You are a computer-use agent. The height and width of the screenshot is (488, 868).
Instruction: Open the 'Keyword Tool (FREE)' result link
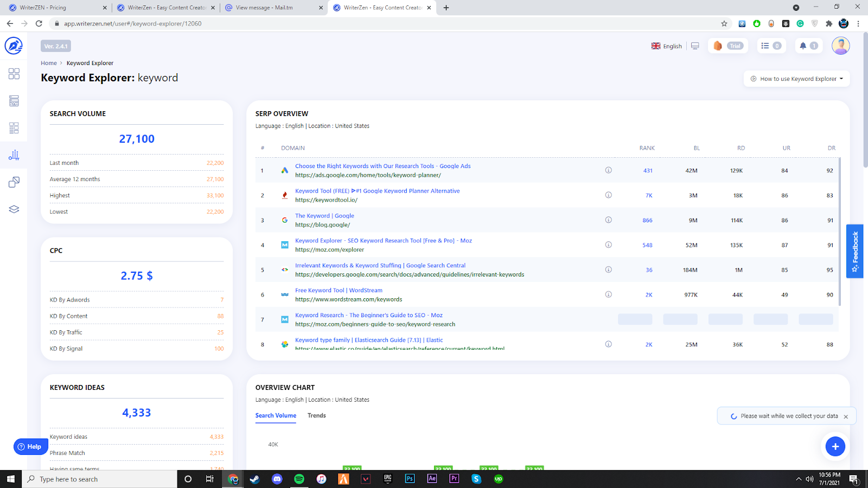(x=378, y=191)
